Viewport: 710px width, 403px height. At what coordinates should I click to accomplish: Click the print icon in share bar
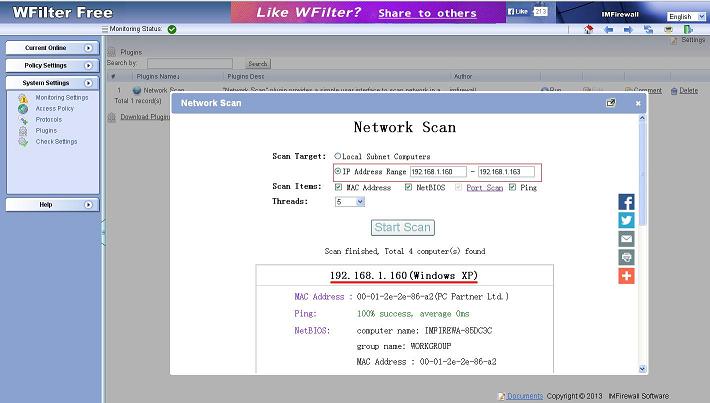[x=627, y=257]
